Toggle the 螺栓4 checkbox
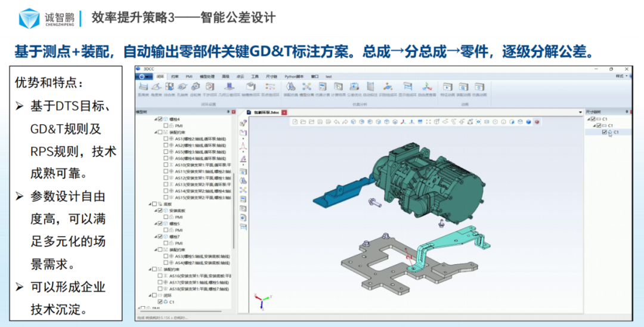 [x=160, y=119]
